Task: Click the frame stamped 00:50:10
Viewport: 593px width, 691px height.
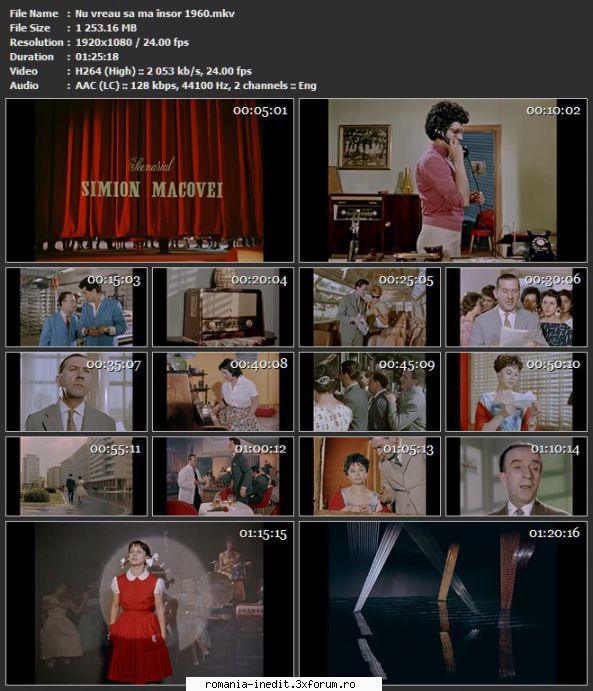Action: pos(516,391)
